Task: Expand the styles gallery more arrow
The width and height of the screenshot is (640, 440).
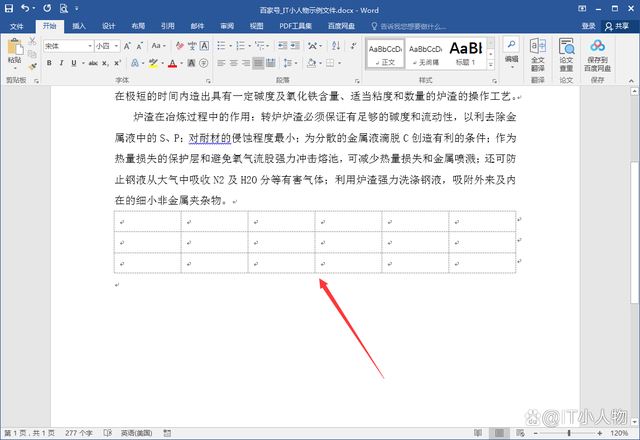Action: (491, 64)
